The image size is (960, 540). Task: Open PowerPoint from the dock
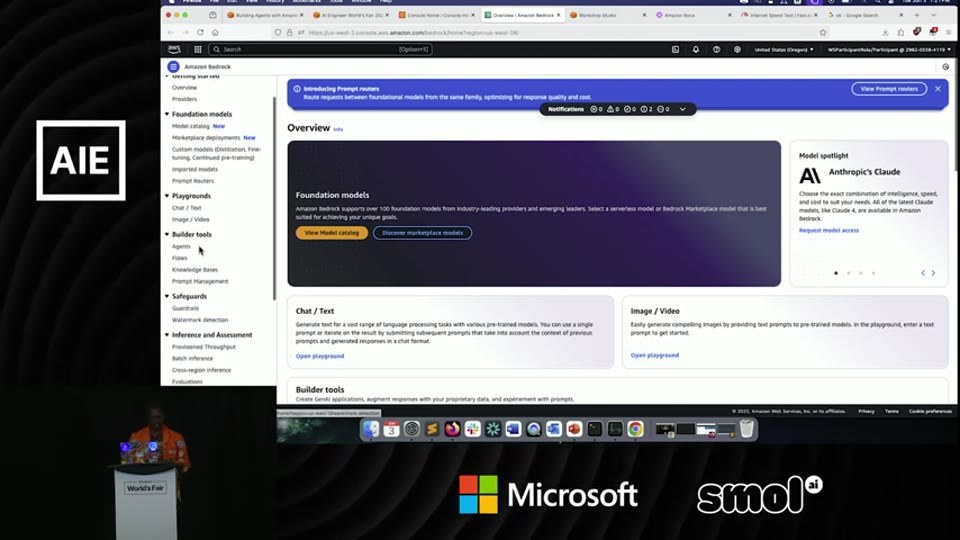574,429
